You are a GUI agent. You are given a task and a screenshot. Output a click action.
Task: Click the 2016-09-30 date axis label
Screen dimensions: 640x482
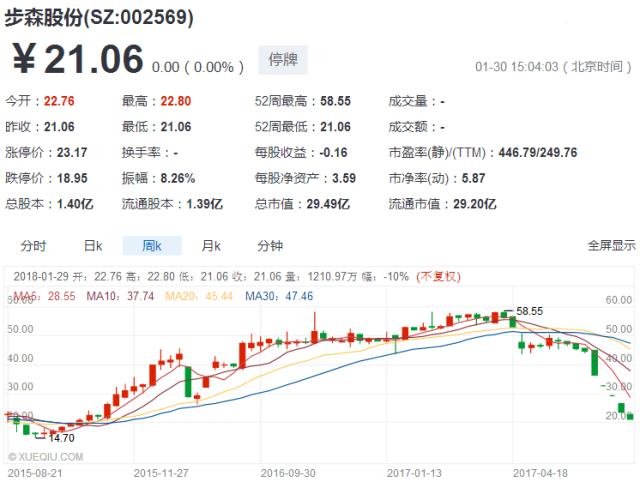tap(288, 473)
